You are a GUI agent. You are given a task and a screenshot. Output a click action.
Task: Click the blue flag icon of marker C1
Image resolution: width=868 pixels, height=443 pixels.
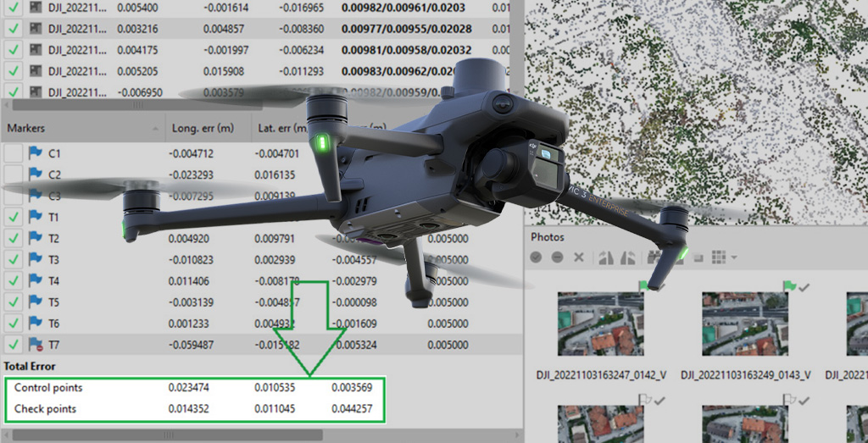[36, 153]
